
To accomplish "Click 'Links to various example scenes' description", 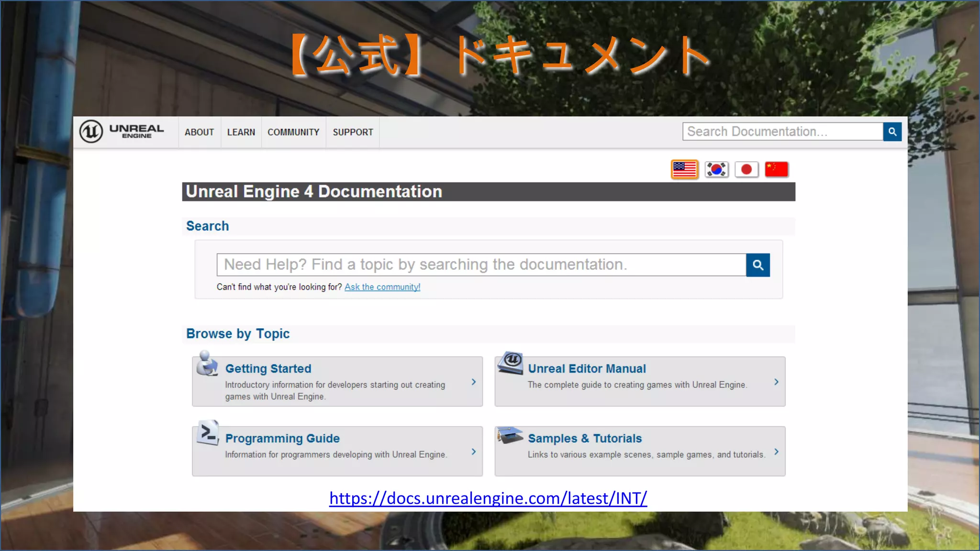I will click(x=646, y=455).
